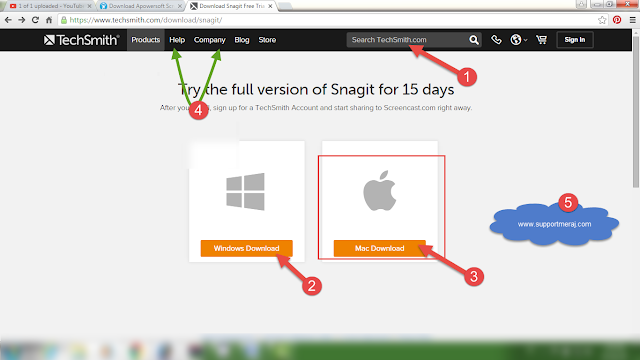Reload the page with refresh icon
640x360 pixels.
[x=36, y=20]
